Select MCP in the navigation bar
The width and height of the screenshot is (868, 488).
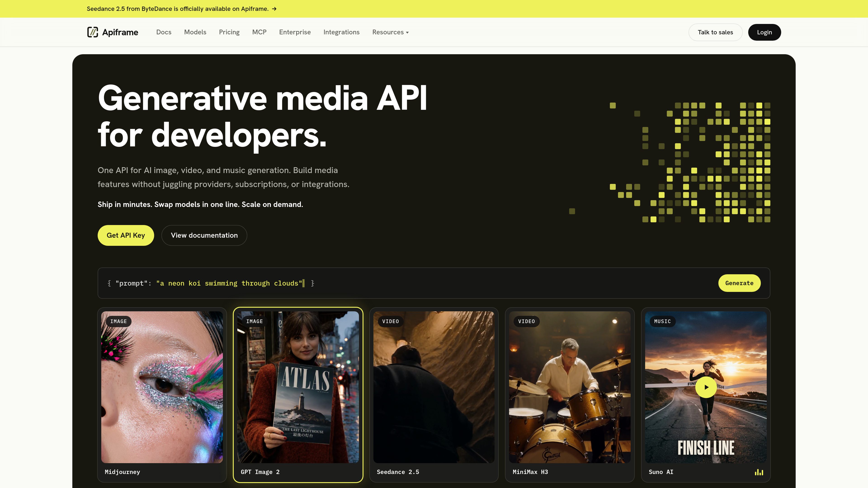click(259, 32)
